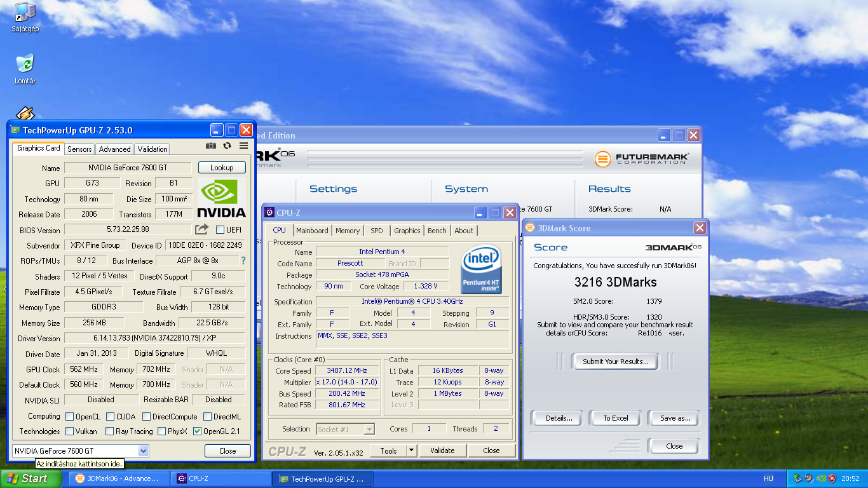This screenshot has width=868, height=488.
Task: Click the Submit Your Results button
Action: [616, 362]
